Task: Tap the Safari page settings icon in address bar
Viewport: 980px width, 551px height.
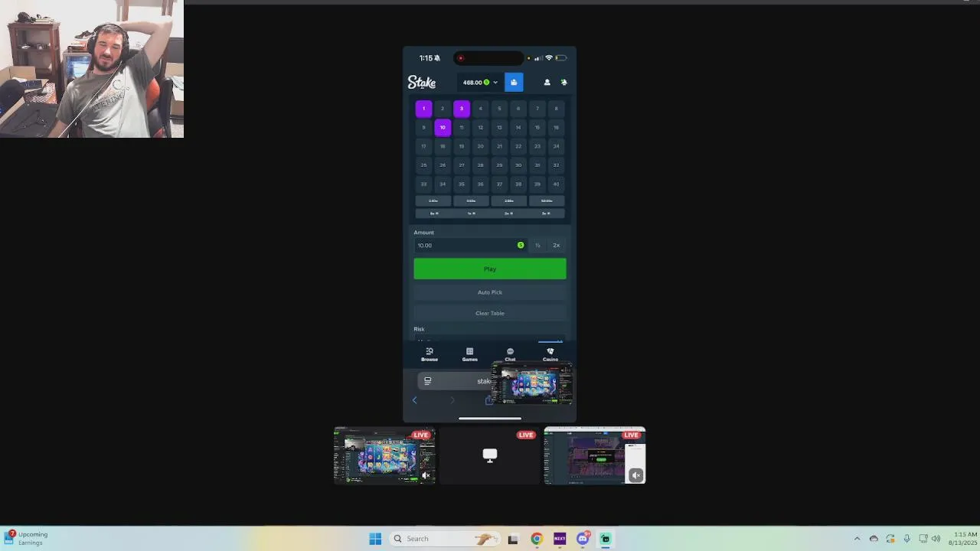Action: coord(428,380)
